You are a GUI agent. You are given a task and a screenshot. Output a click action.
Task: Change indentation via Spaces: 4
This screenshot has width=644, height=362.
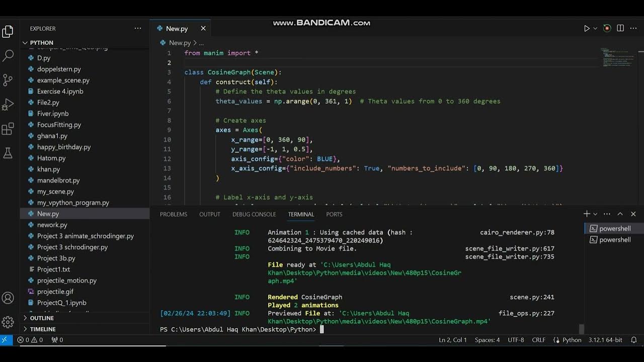point(488,340)
